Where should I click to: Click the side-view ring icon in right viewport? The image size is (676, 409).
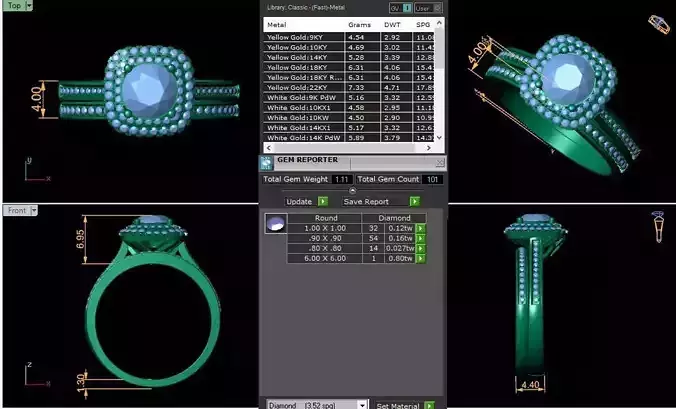click(x=658, y=226)
